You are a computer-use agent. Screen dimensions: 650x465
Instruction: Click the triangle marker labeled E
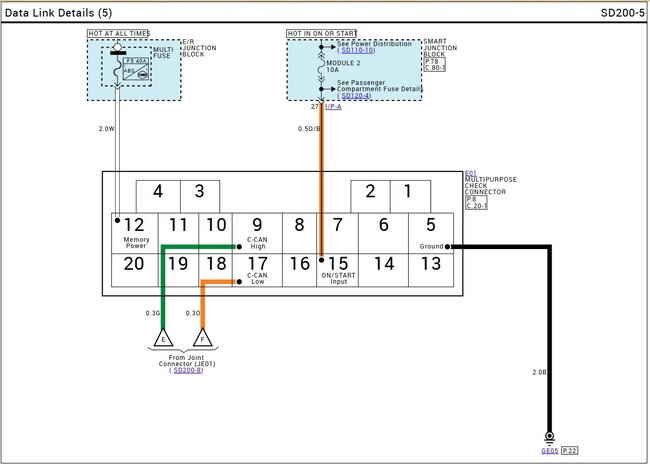163,338
